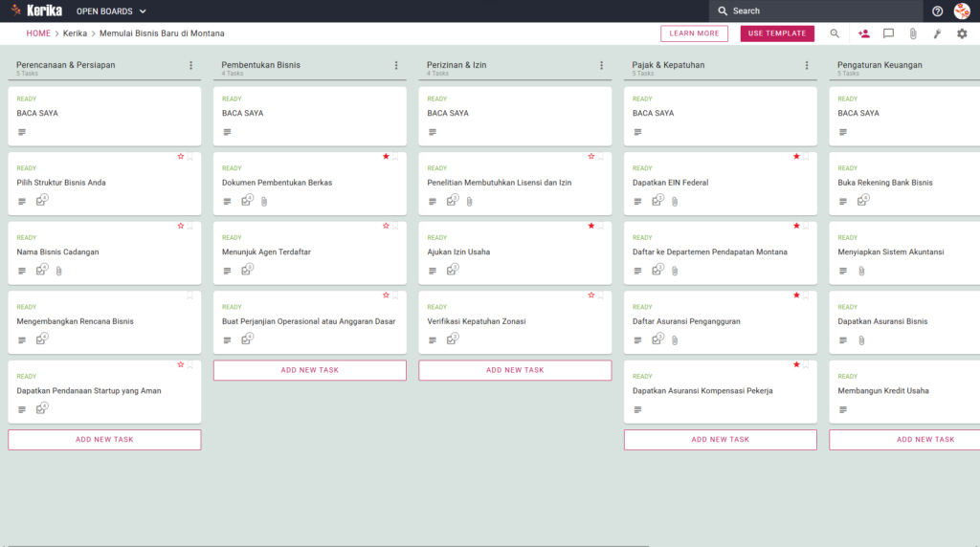This screenshot has height=547, width=980.
Task: Open attachment icon on Dokumen Pembentukan Berkas
Action: coord(264,202)
